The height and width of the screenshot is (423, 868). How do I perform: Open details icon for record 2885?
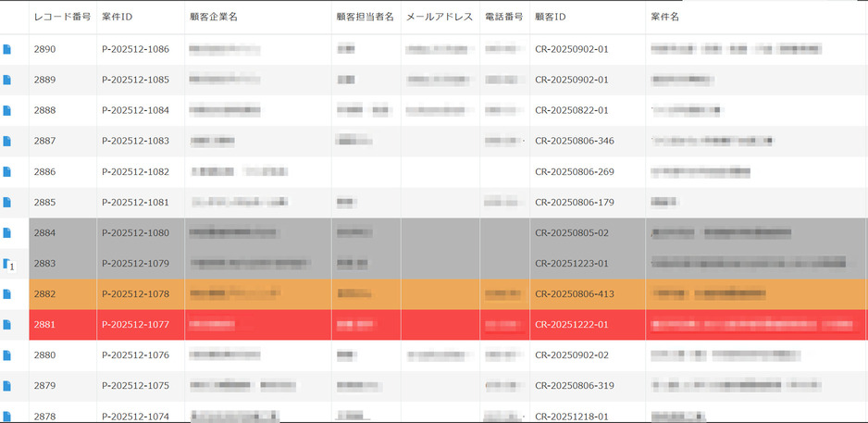point(6,203)
